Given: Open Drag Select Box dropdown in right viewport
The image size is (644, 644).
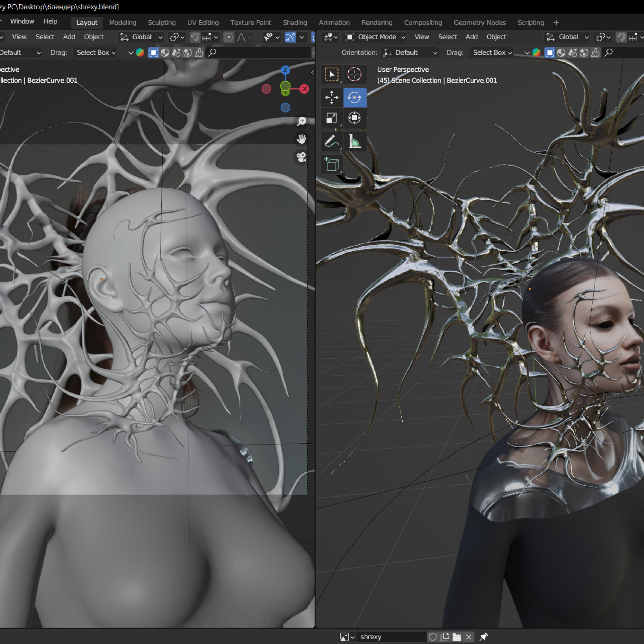Looking at the screenshot, I should coord(492,53).
